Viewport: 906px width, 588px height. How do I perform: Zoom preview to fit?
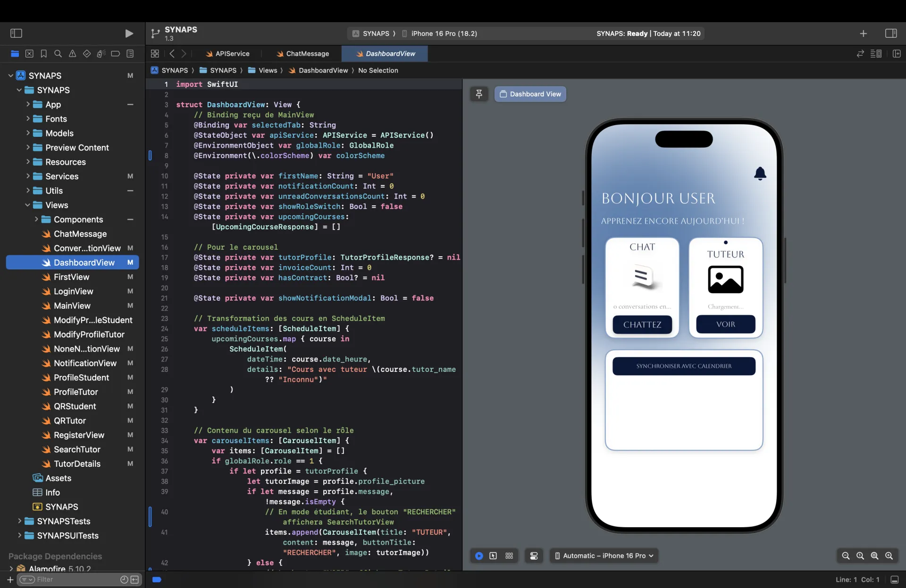point(874,556)
